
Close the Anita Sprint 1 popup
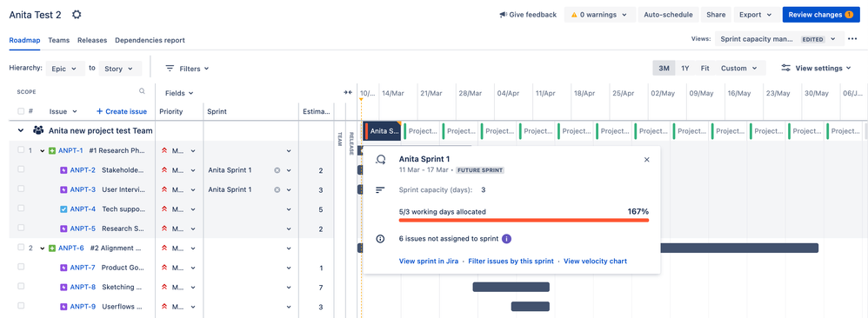646,159
